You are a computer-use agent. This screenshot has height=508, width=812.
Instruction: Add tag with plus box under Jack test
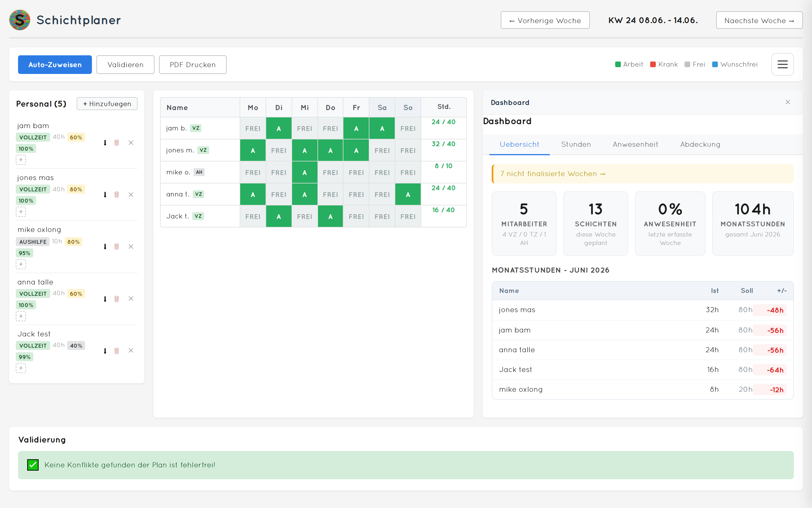tap(21, 368)
